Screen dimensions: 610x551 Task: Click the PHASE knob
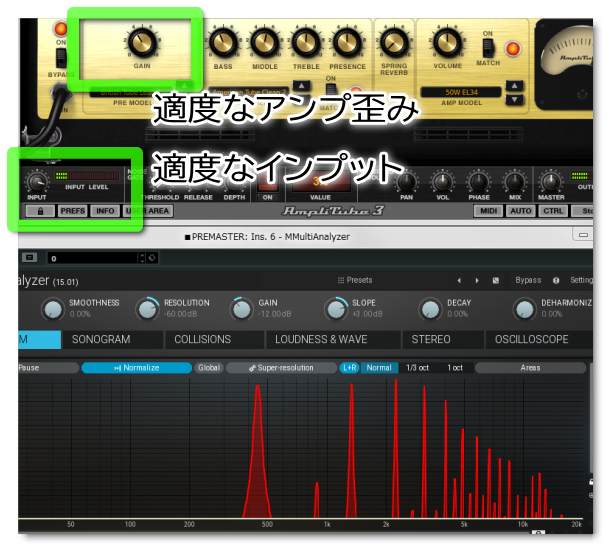(479, 182)
